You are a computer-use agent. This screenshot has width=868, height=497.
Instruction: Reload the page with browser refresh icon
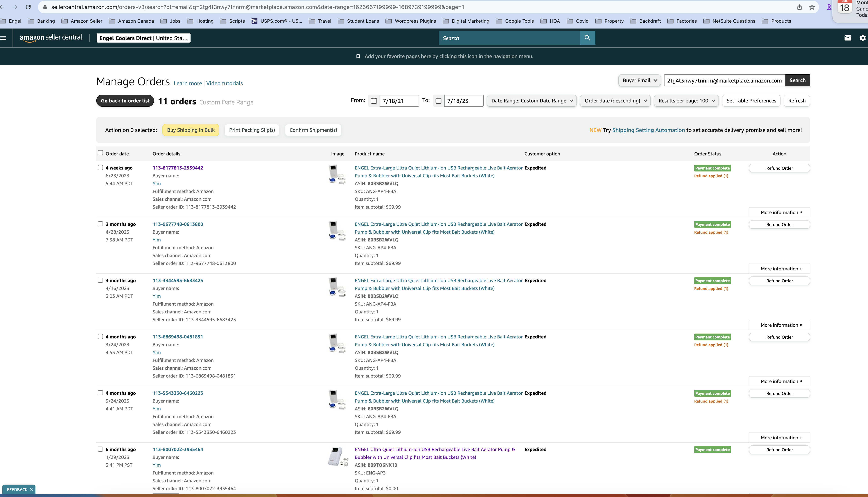coord(28,7)
